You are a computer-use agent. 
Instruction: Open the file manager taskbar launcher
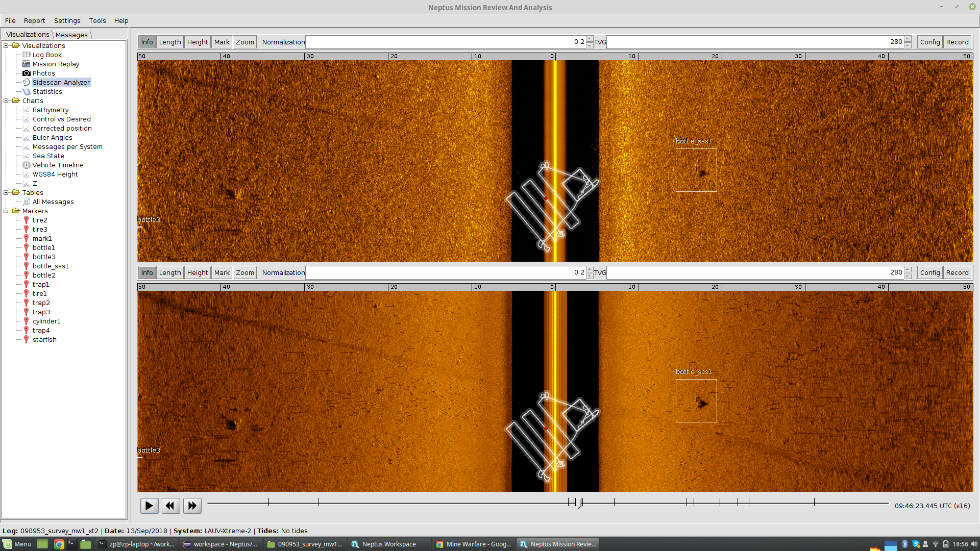pos(86,544)
